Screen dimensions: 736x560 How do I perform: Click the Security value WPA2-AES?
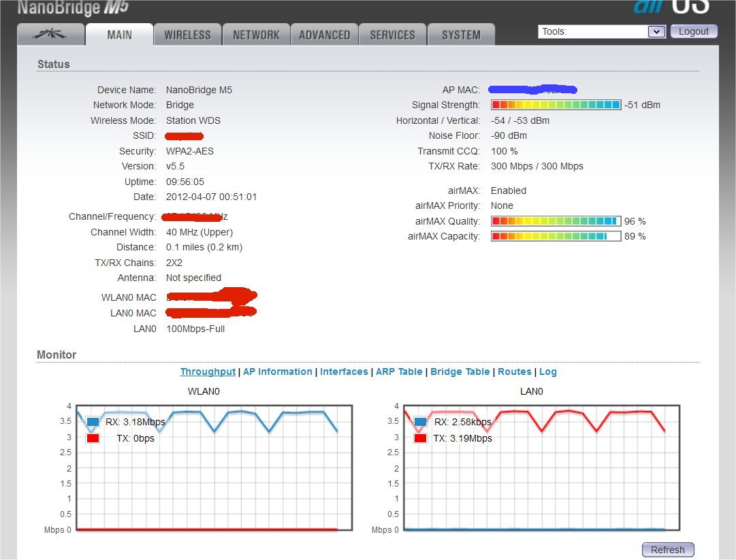pos(190,151)
